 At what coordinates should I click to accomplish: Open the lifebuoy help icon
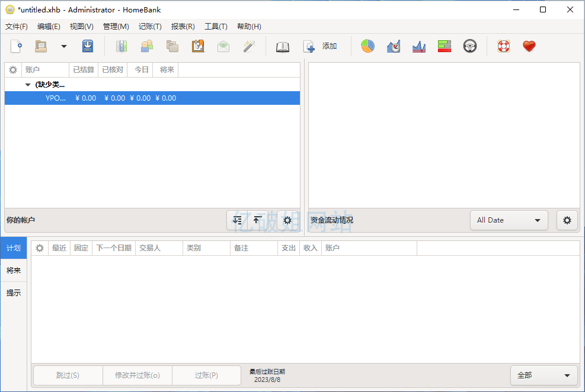(503, 46)
